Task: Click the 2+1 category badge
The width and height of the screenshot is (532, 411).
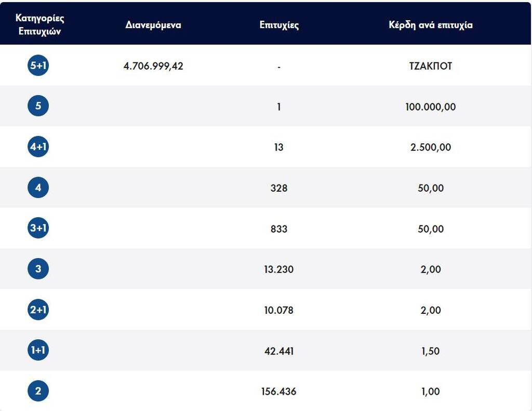Action: click(38, 310)
